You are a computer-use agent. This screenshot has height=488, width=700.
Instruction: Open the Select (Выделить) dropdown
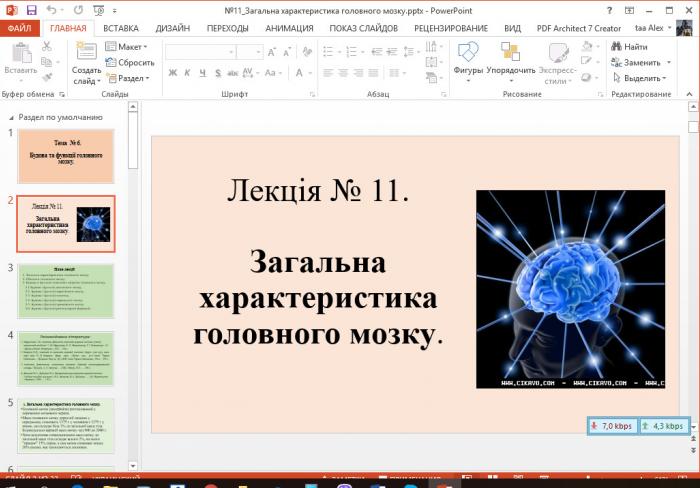[641, 78]
